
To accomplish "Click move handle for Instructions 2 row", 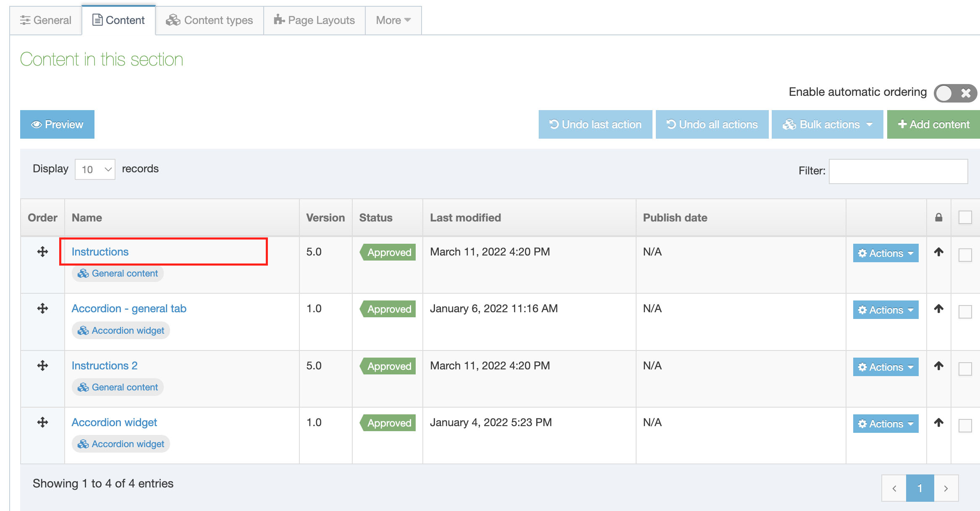I will (x=42, y=366).
